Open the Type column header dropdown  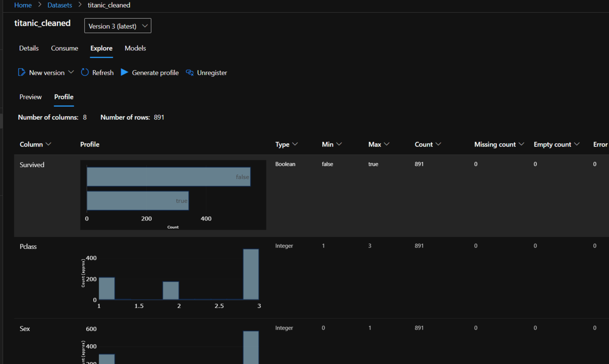[x=295, y=144]
